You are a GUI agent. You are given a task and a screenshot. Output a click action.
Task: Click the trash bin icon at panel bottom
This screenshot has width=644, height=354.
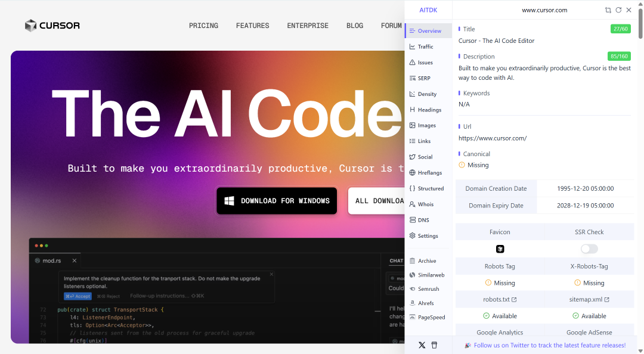434,345
